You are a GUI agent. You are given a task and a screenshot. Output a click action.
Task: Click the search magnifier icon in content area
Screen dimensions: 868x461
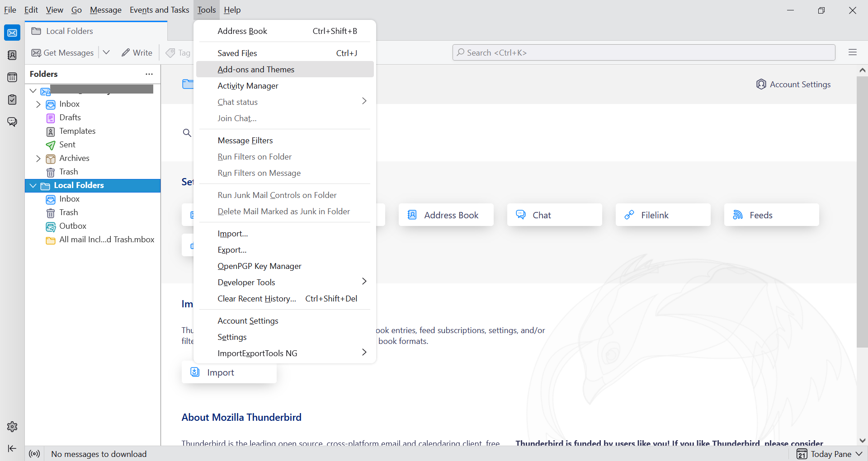(187, 133)
